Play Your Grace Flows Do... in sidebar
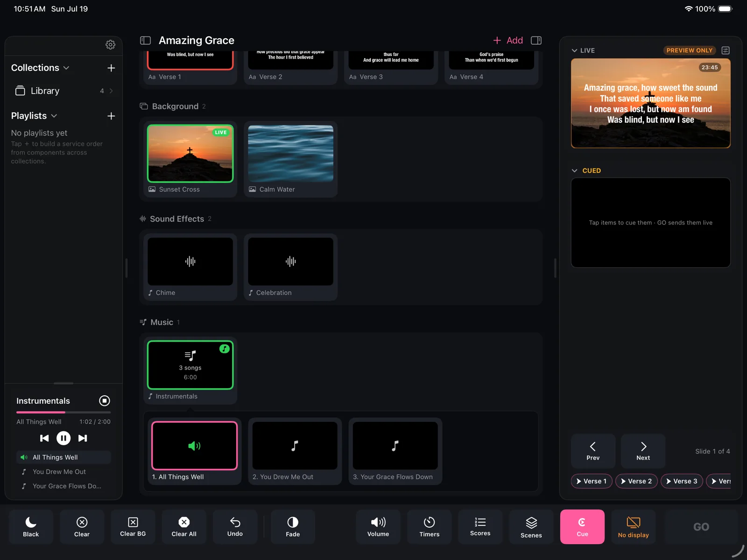Image resolution: width=747 pixels, height=560 pixels. [x=63, y=486]
